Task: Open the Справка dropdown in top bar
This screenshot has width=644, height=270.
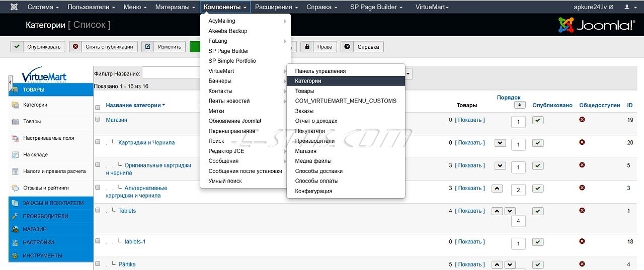Action: click(x=322, y=7)
